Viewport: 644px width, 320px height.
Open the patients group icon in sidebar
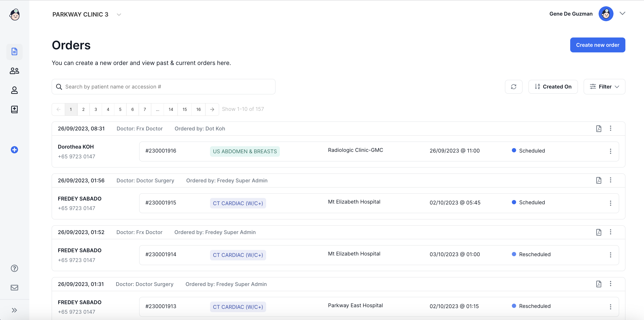point(14,71)
